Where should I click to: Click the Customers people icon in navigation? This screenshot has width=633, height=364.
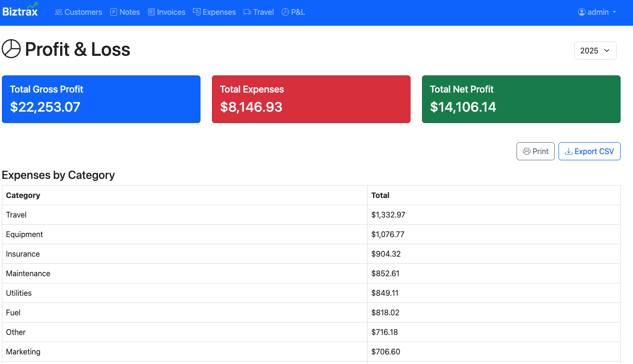[x=58, y=11]
